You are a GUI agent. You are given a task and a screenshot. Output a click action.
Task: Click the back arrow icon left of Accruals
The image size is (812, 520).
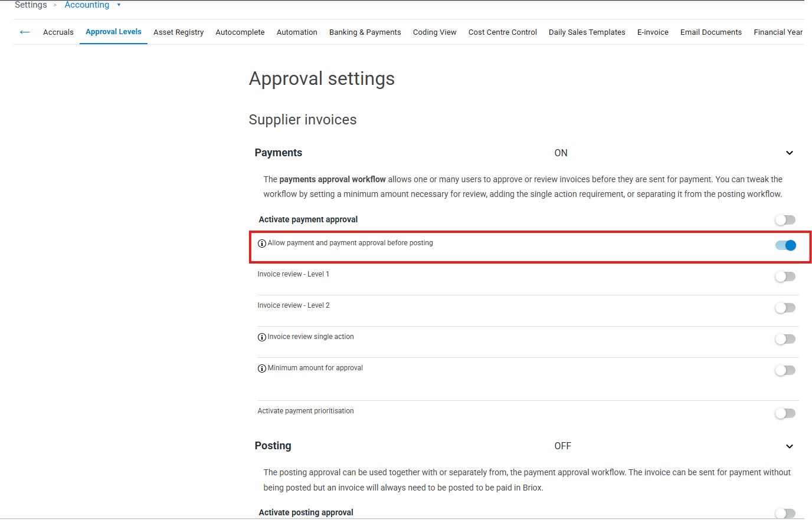[x=25, y=32]
